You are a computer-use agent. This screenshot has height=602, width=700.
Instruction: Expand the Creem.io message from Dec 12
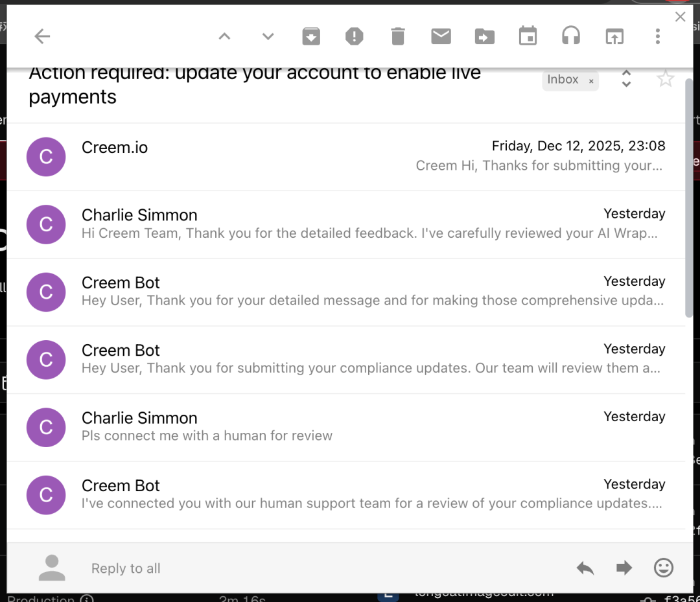pos(346,157)
